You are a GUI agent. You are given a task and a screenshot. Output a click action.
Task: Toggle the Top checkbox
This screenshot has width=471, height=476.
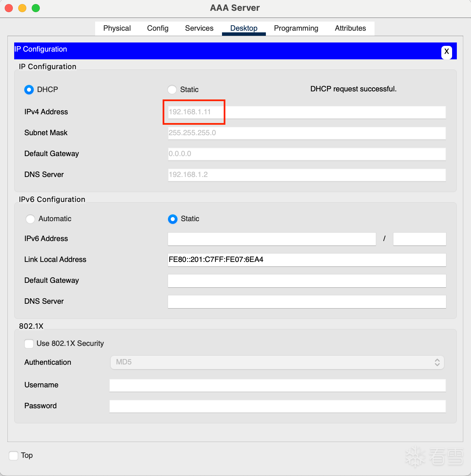coord(13,456)
